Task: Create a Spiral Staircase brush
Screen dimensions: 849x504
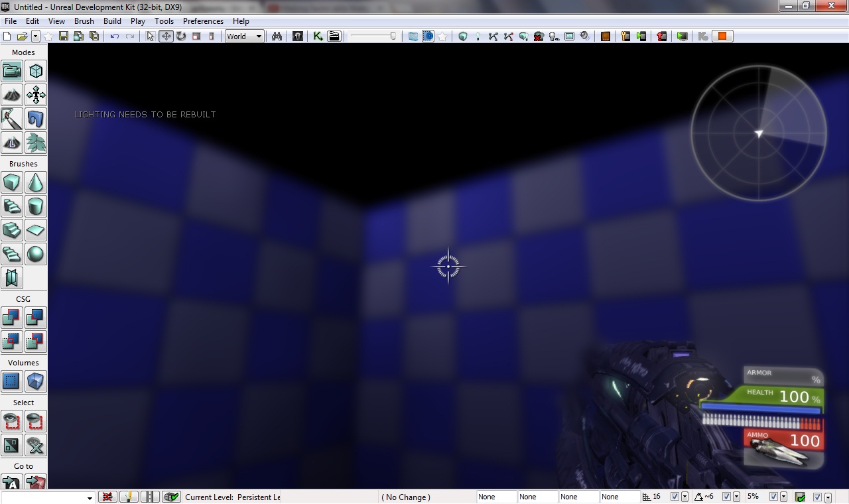Action: point(12,254)
